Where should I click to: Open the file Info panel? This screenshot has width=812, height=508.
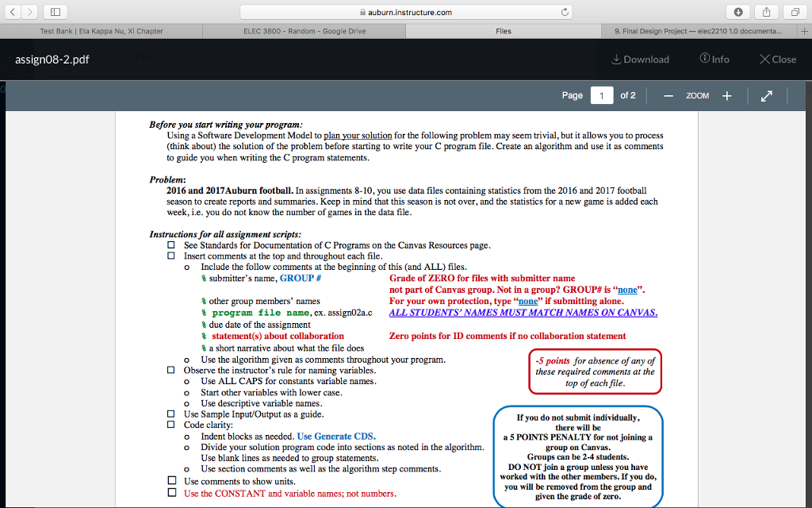[714, 59]
